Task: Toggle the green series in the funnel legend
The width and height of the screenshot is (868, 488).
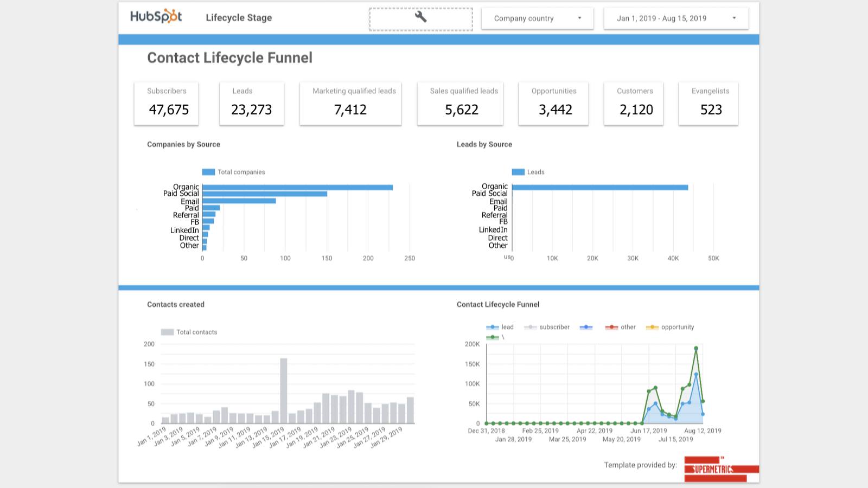Action: (492, 337)
